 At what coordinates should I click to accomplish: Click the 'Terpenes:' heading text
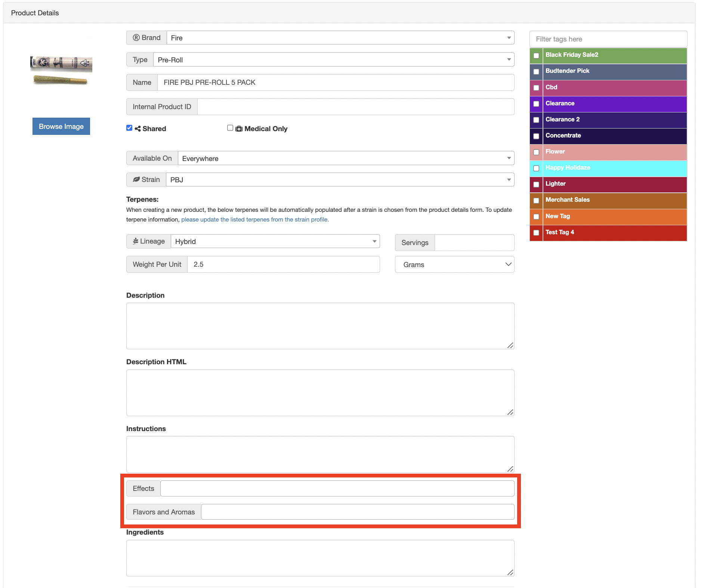[142, 199]
